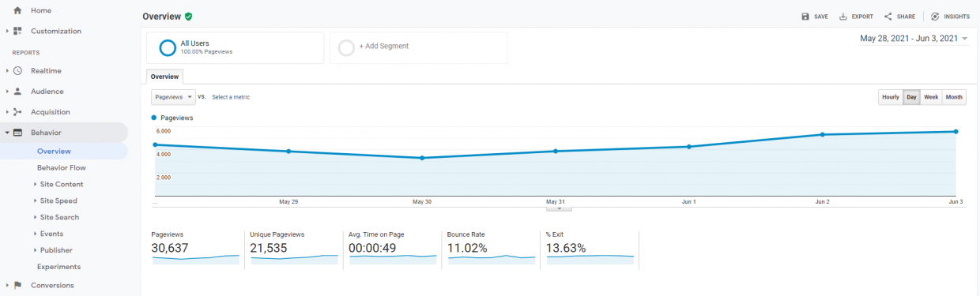980x296 pixels.
Task: Select the % Exit 13.63% card
Action: (590, 249)
